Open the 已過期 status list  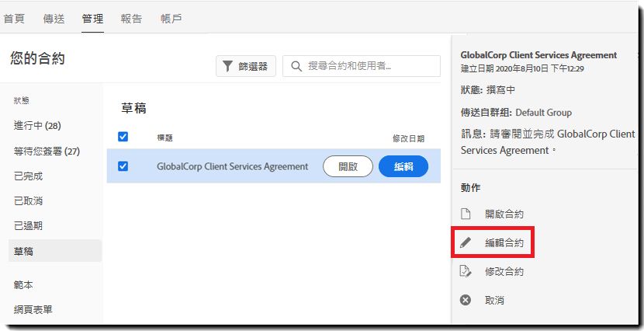coord(29,226)
